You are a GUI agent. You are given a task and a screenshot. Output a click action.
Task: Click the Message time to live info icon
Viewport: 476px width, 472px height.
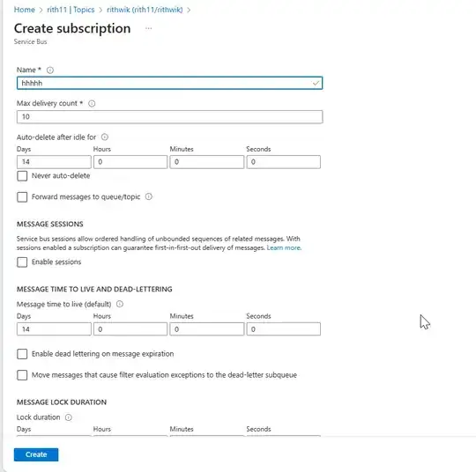120,304
